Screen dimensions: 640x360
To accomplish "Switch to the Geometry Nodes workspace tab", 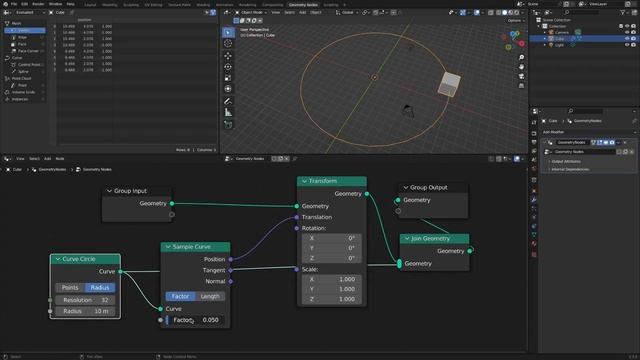I will click(x=303, y=4).
